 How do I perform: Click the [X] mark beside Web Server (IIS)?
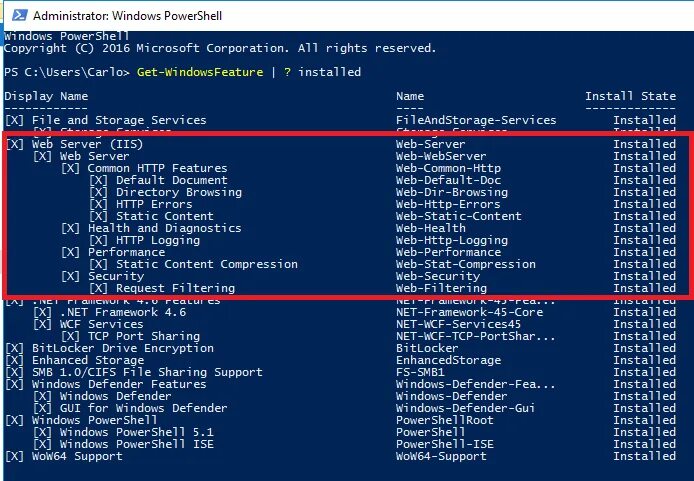[15, 144]
